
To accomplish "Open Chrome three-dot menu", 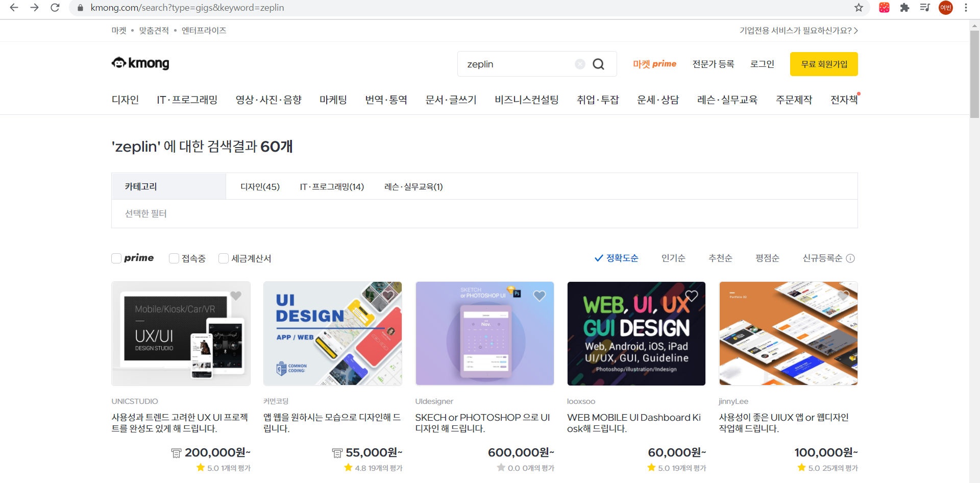I will [x=966, y=8].
